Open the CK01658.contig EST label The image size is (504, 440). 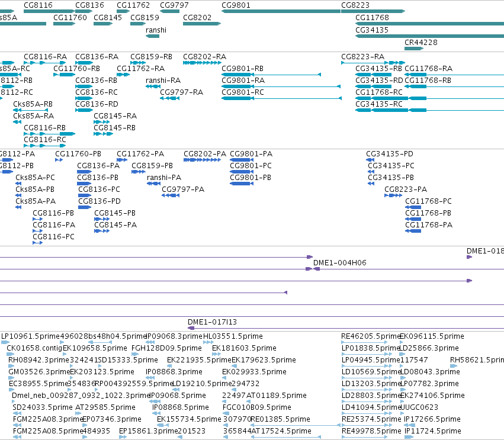[x=34, y=348]
